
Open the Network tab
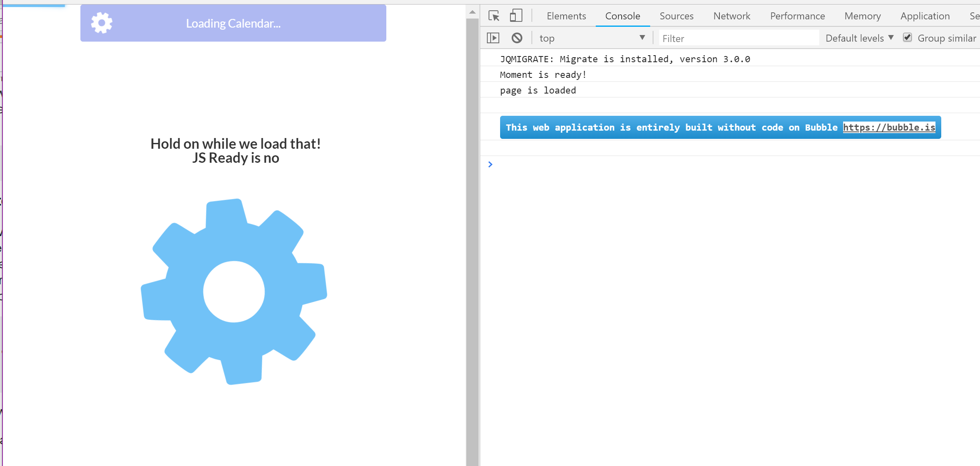pos(731,16)
